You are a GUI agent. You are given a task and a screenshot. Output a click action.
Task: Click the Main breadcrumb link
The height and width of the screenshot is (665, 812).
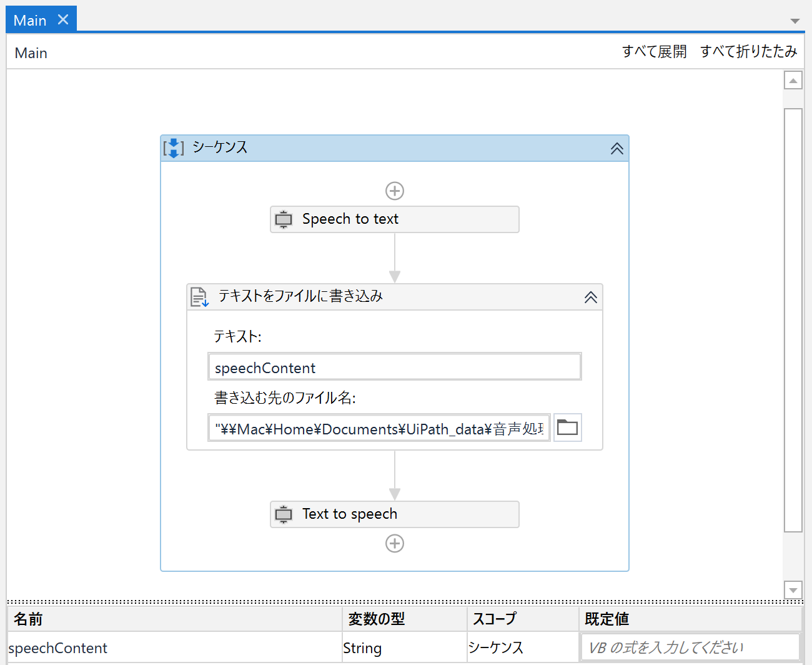pyautogui.click(x=31, y=53)
